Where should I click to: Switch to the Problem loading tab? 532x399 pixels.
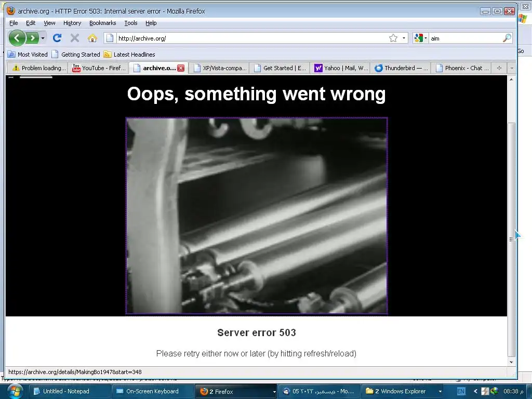(x=38, y=68)
